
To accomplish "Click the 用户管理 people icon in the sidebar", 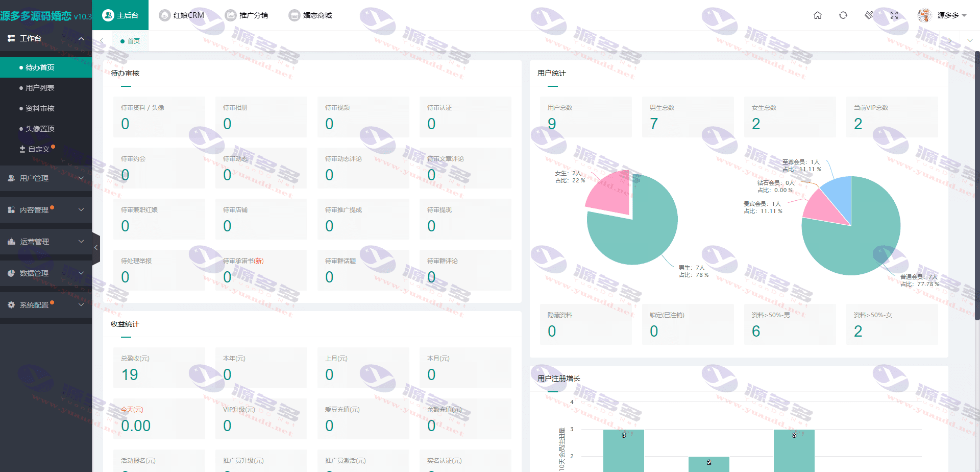I will pyautogui.click(x=11, y=178).
